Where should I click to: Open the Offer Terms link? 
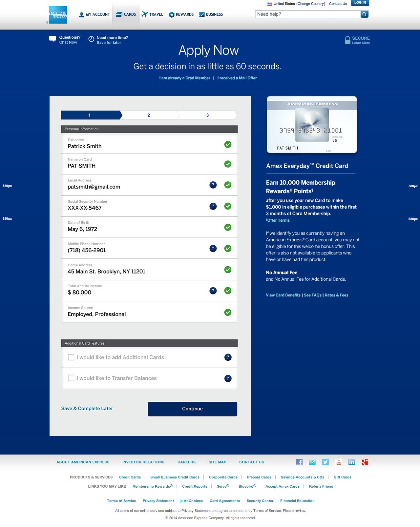(x=278, y=220)
